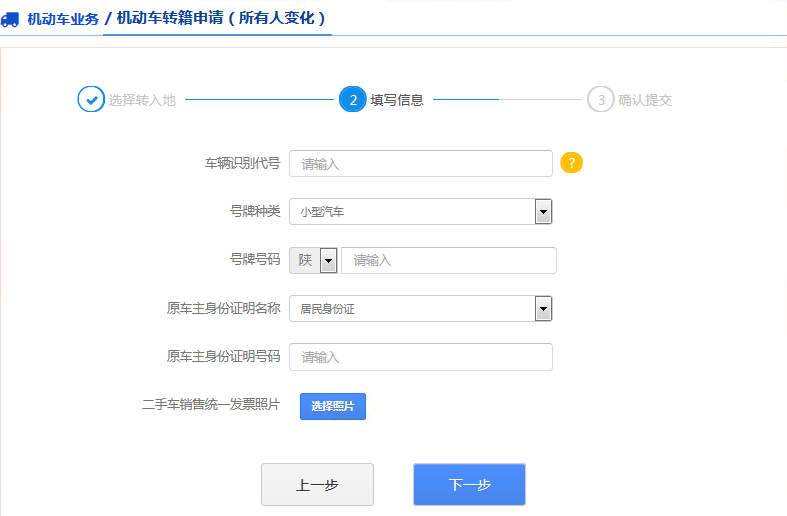Go to the 选择转入地 step label
The image size is (787, 516).
142,100
